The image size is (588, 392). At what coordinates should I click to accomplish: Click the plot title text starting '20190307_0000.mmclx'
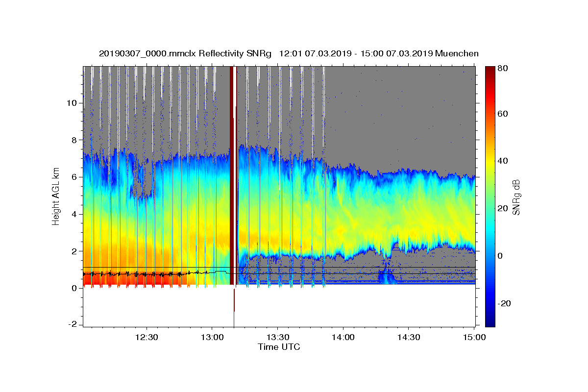(x=289, y=53)
